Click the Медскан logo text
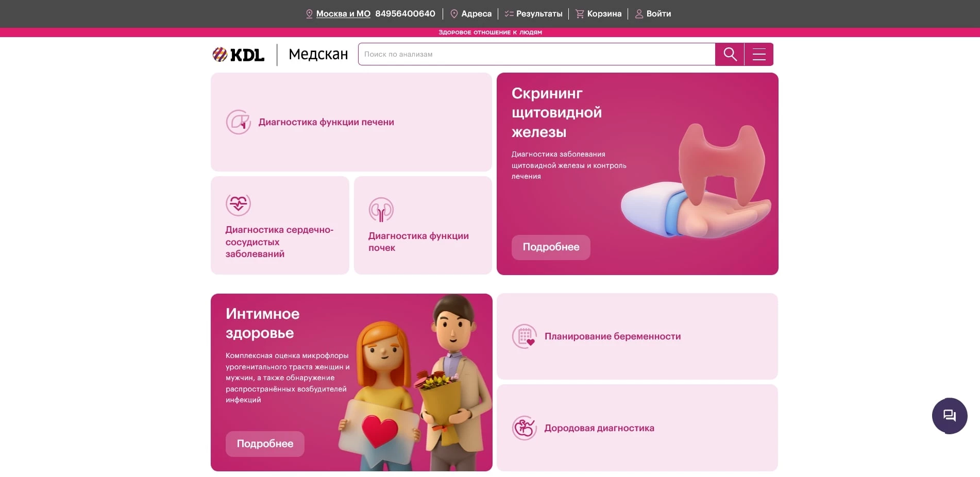 (318, 55)
